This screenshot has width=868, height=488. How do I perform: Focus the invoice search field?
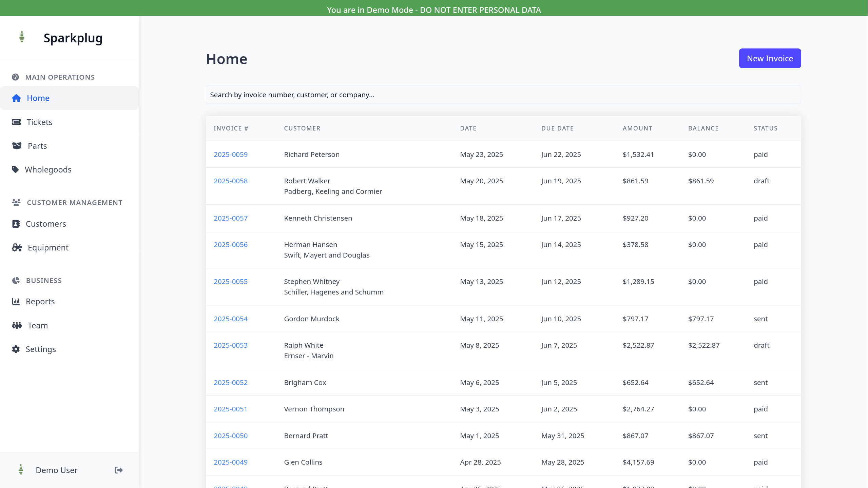point(503,95)
